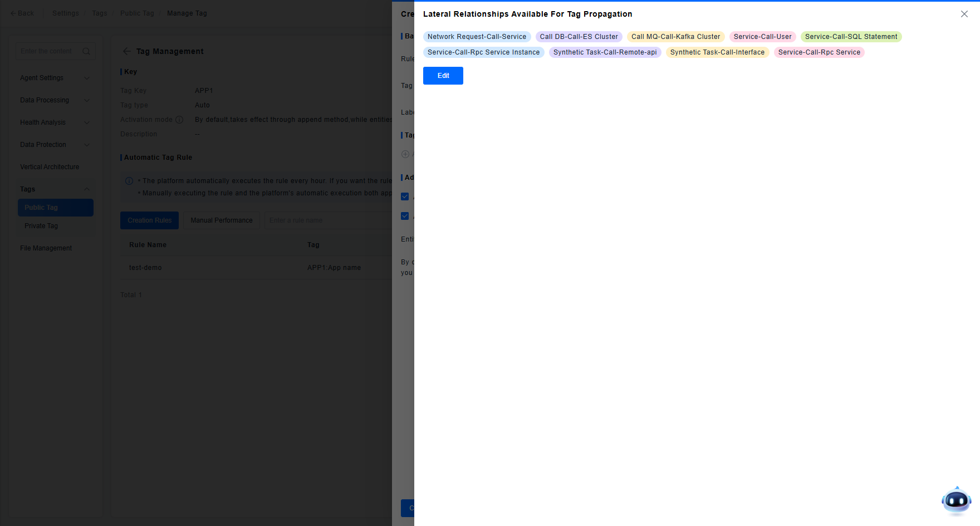Toggle the second checked checkbox
Screen dimensions: 980x526
click(x=405, y=216)
